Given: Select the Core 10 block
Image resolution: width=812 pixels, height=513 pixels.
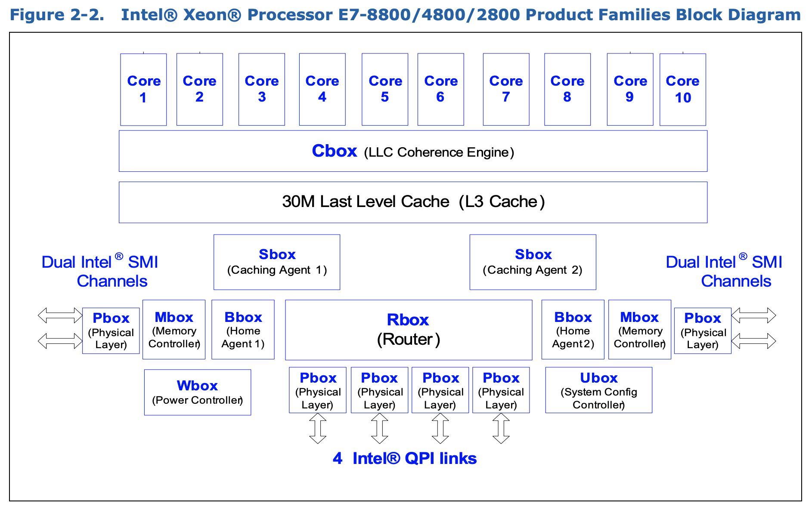Looking at the screenshot, I should 683,90.
